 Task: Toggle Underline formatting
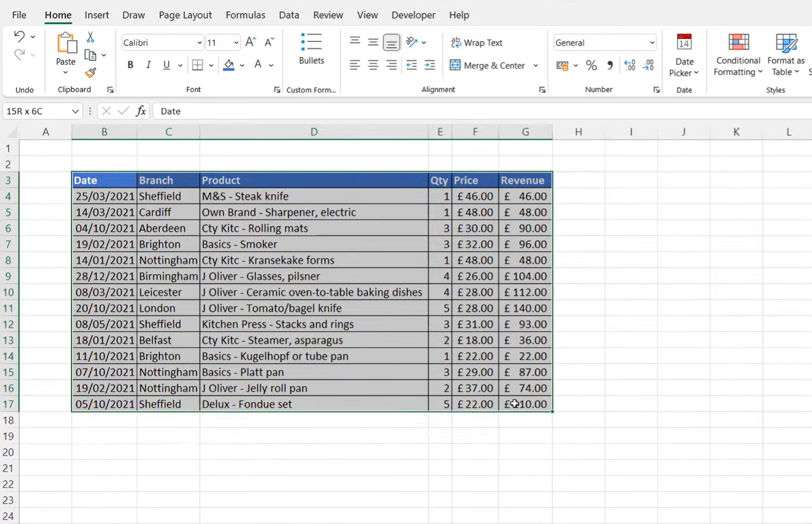(x=166, y=65)
